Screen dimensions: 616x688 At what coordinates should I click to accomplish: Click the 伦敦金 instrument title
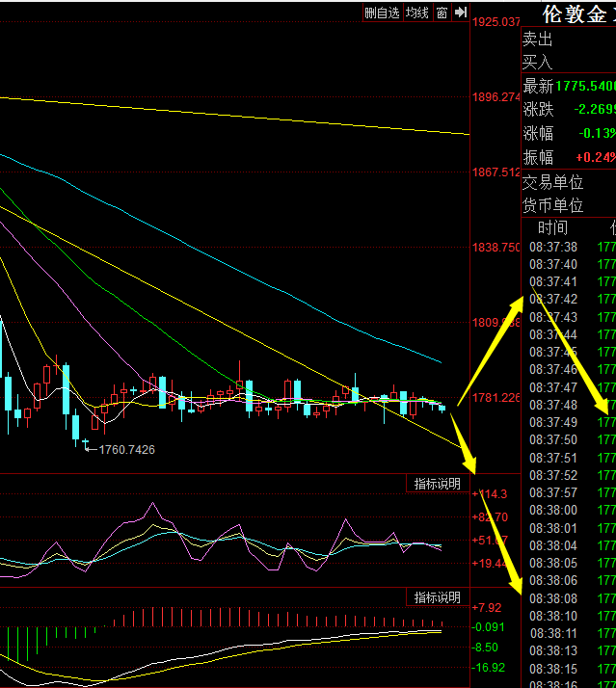[x=575, y=14]
